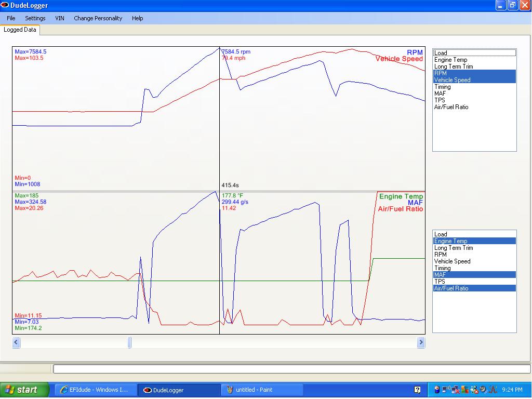Deselect Engine Temp in the lower list
The image size is (532, 399).
pos(474,241)
